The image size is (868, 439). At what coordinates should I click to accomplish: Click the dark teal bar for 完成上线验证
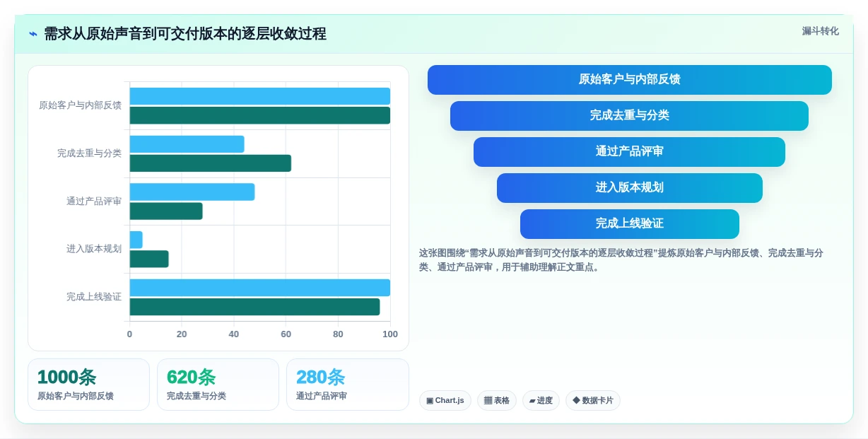(254, 307)
